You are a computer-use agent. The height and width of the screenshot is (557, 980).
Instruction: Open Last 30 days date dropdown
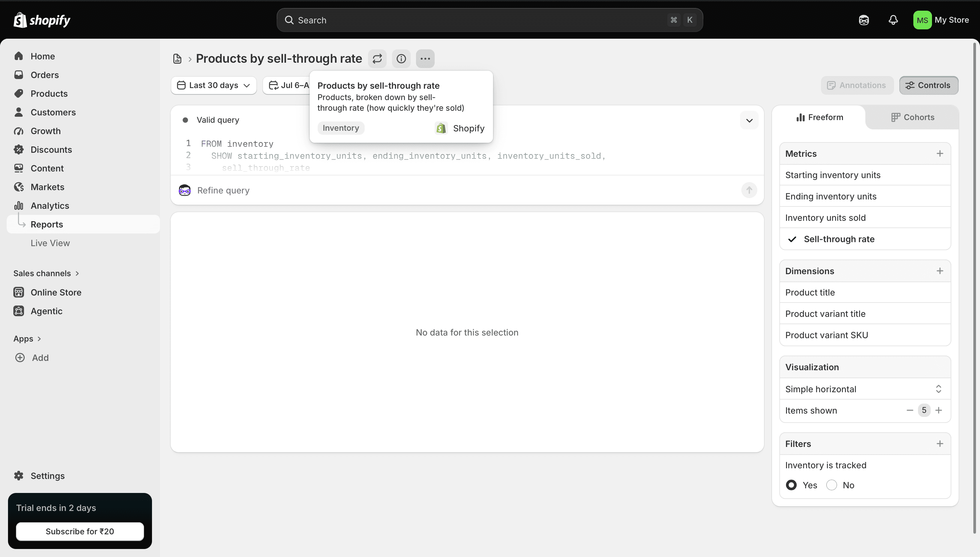click(x=214, y=85)
